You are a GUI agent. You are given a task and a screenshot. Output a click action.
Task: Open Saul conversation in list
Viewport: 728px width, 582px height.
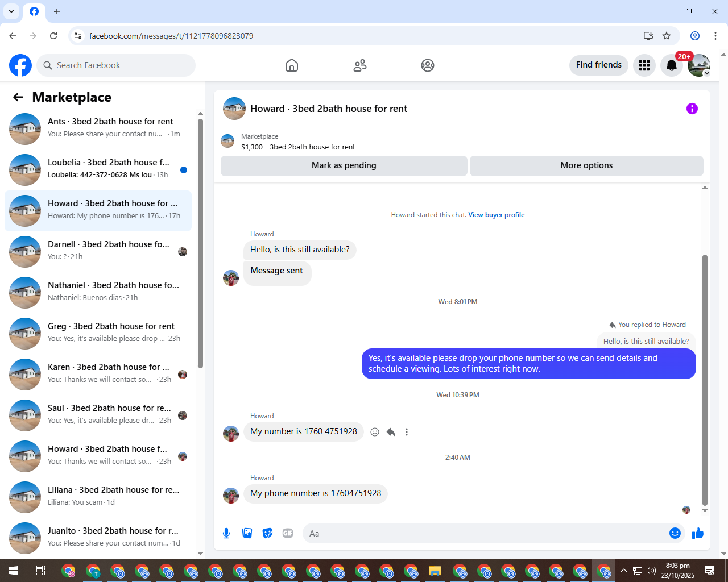[98, 415]
